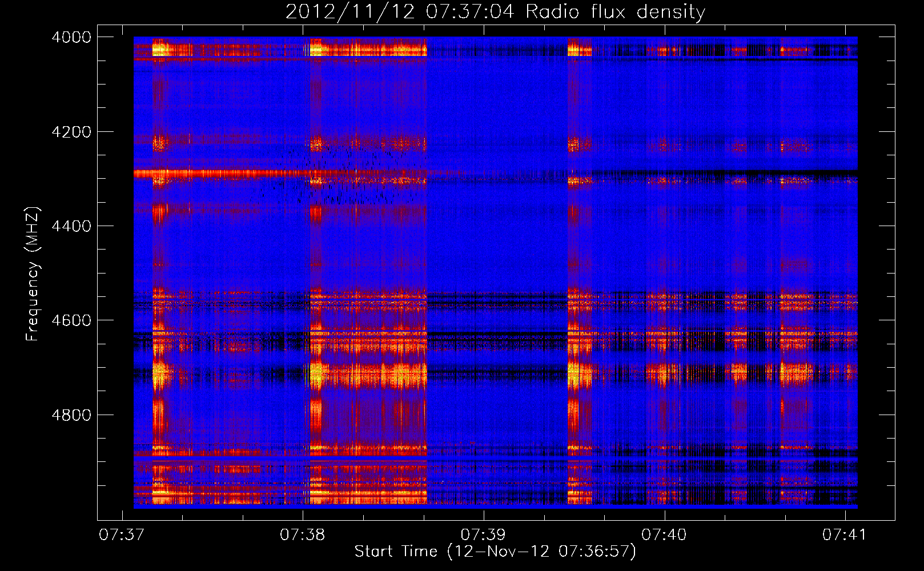Screen dimensions: 924x571
Task: Select the 4200 frequency tick label
Action: [x=71, y=132]
